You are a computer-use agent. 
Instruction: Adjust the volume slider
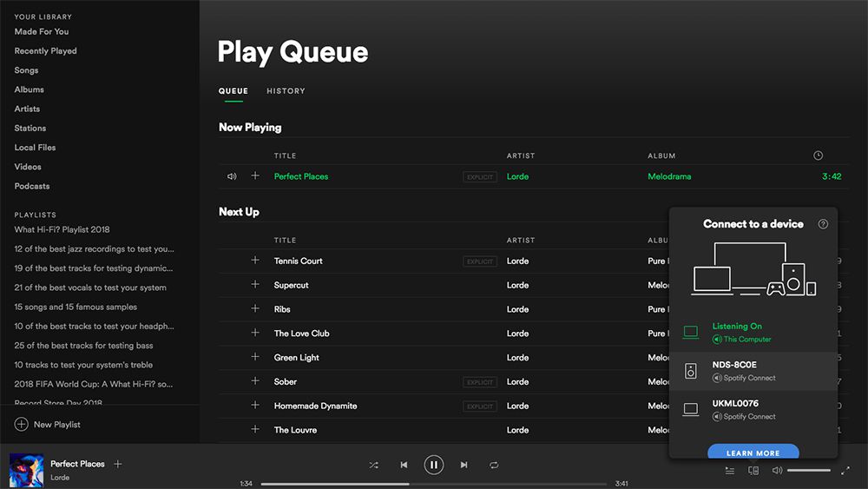click(x=809, y=470)
